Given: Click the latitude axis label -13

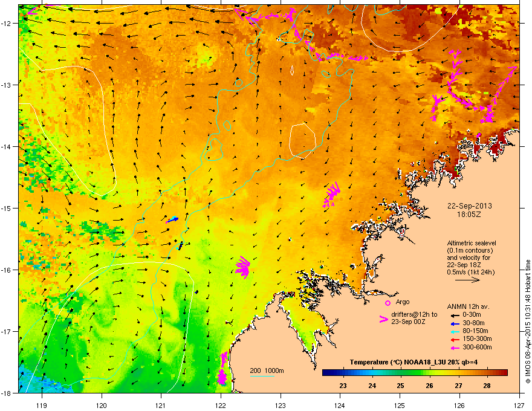Looking at the screenshot, I should click(6, 85).
